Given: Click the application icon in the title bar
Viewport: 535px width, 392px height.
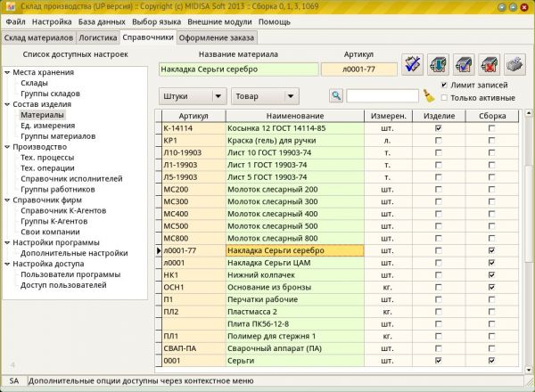Looking at the screenshot, I should click(x=9, y=7).
